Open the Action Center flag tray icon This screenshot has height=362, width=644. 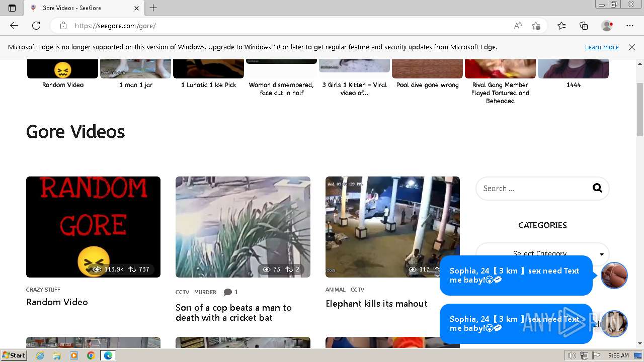coord(595,355)
